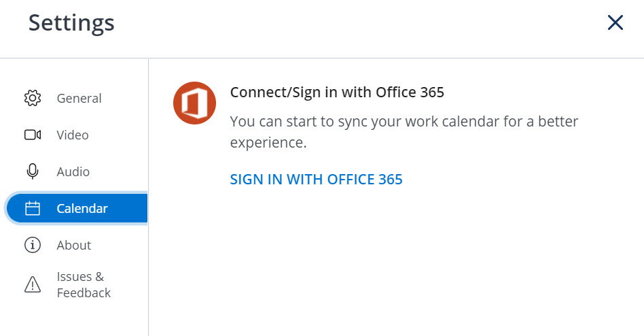Go to Issues & Feedback text
This screenshot has height=336, width=644.
84,284
